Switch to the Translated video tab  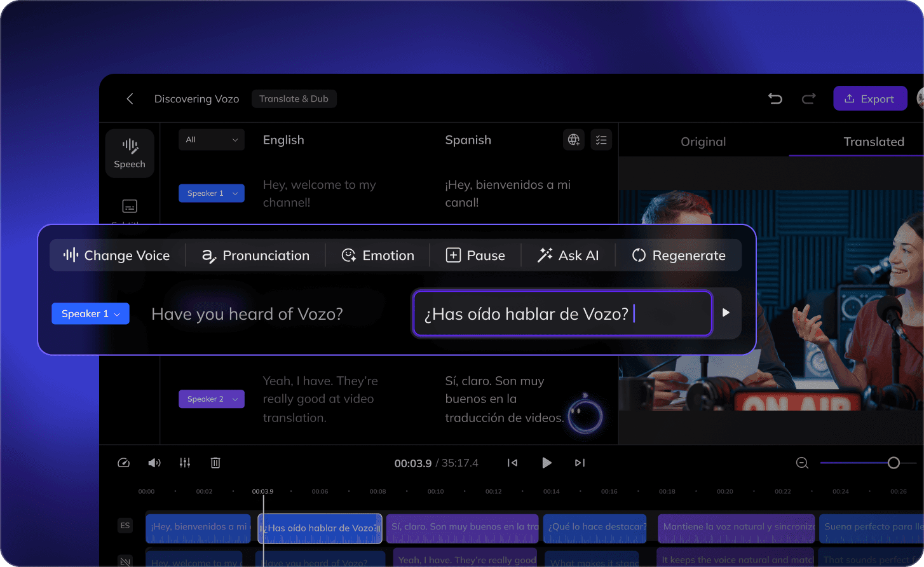[874, 142]
